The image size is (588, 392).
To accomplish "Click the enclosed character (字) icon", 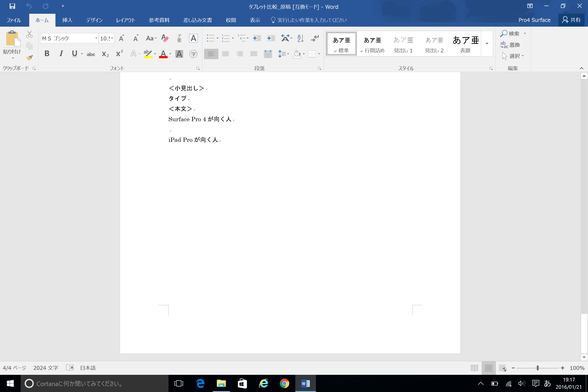I will tap(193, 54).
